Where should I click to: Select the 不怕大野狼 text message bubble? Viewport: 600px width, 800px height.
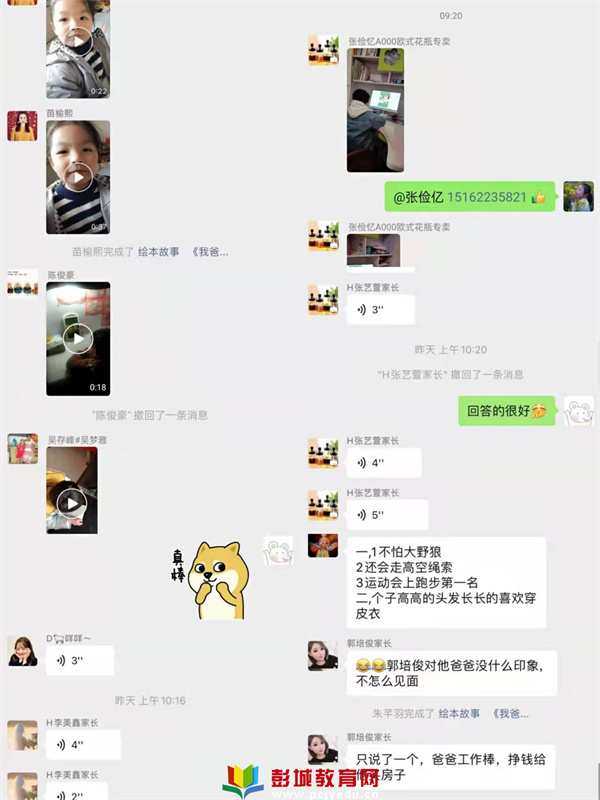click(446, 583)
